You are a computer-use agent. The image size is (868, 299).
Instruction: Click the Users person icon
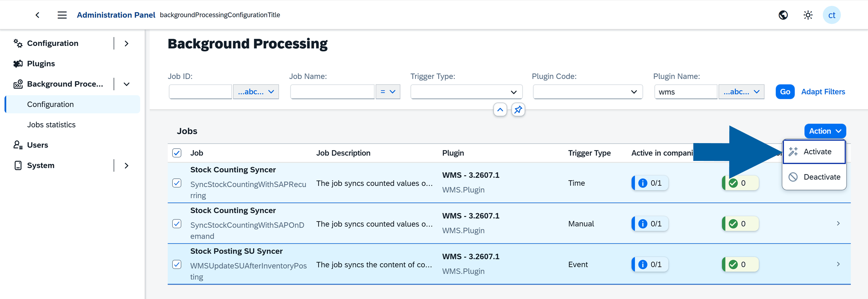coord(18,145)
